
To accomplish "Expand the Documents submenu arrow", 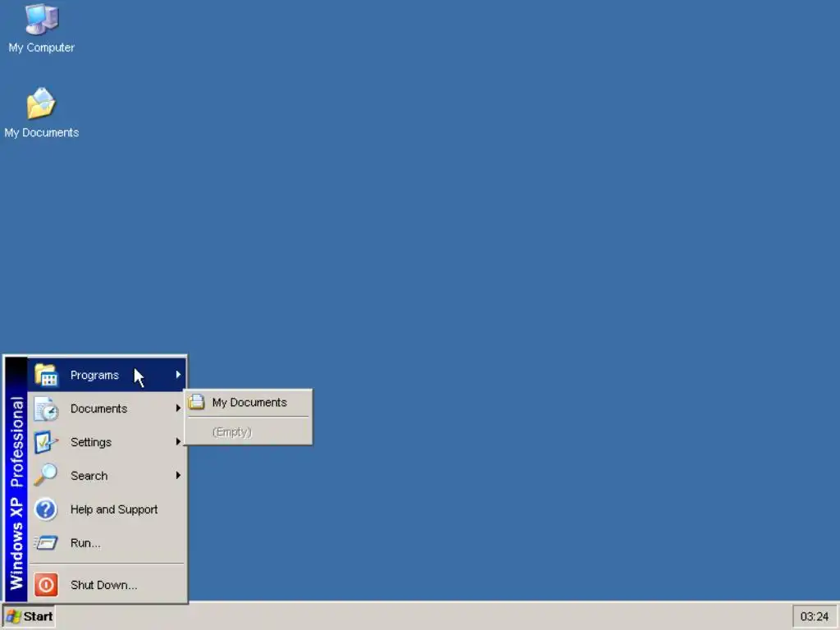I will (178, 409).
